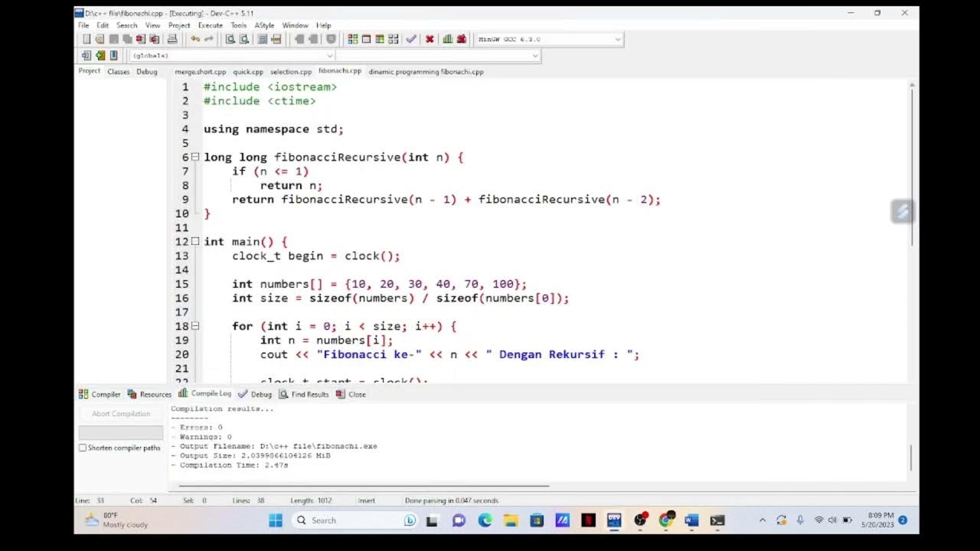Image resolution: width=980 pixels, height=551 pixels.
Task: Open Word from the taskbar
Action: click(691, 520)
